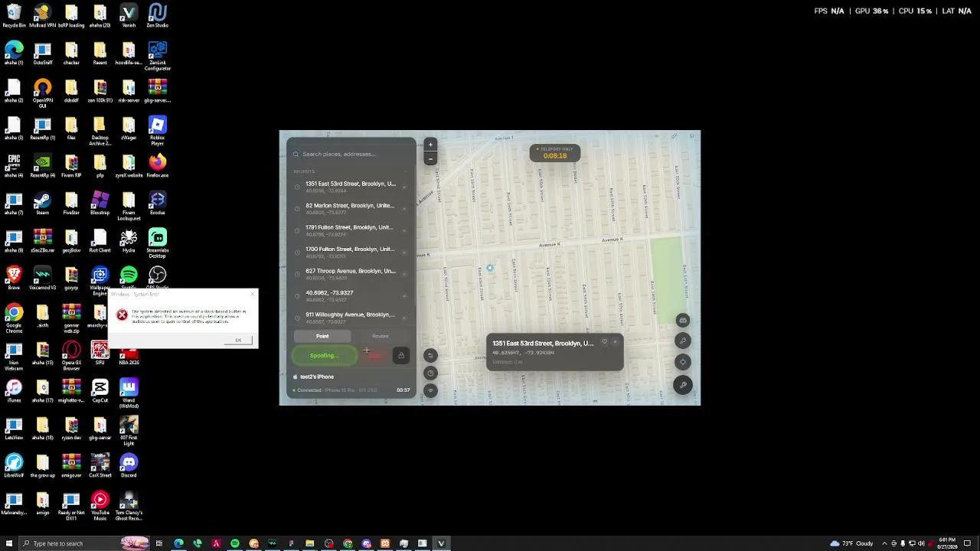Select the OpenVPN GUI desktop icon
The height and width of the screenshot is (551, 980).
42,93
